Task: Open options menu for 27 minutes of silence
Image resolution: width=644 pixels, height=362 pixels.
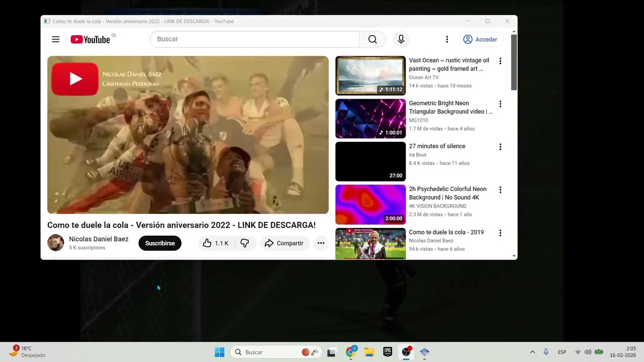Action: pyautogui.click(x=500, y=147)
